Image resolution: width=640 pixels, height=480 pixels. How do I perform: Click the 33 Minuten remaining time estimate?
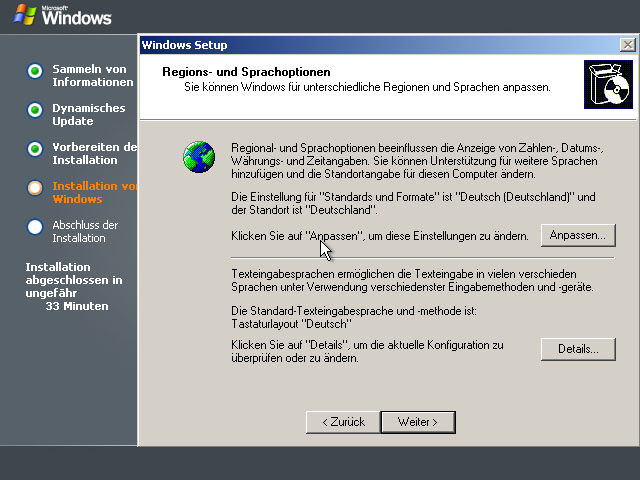(x=77, y=306)
